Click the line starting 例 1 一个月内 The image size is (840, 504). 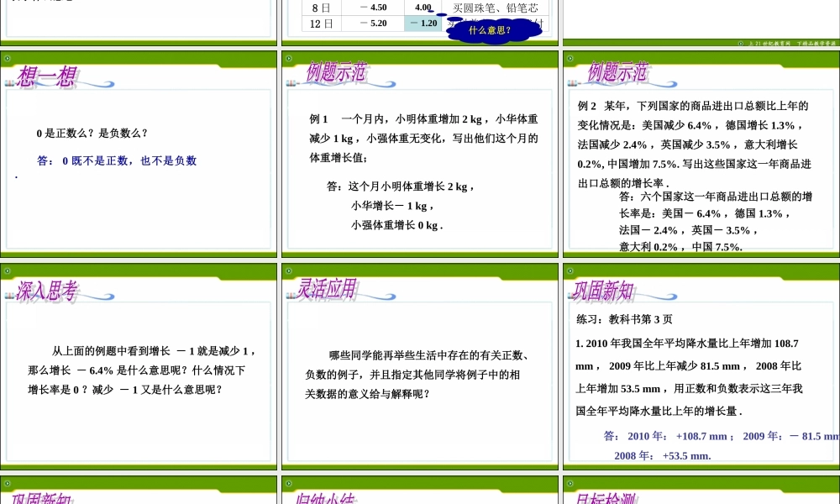[423, 119]
